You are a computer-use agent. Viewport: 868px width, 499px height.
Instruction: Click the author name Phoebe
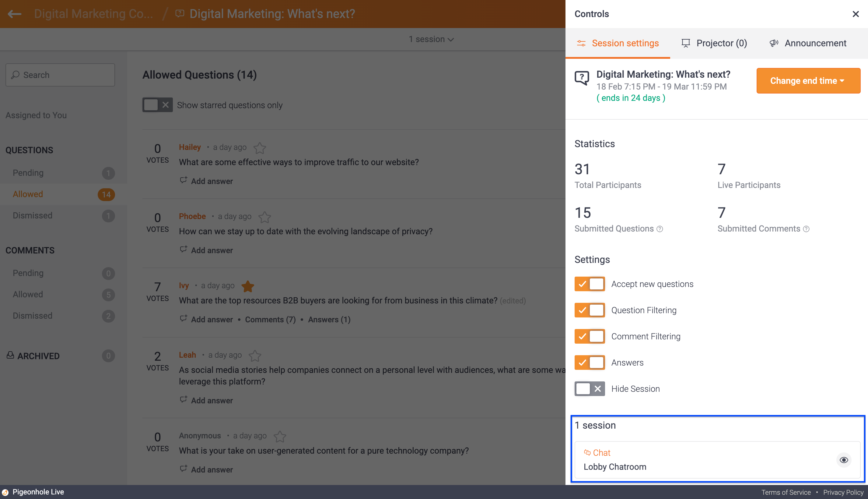click(x=192, y=216)
